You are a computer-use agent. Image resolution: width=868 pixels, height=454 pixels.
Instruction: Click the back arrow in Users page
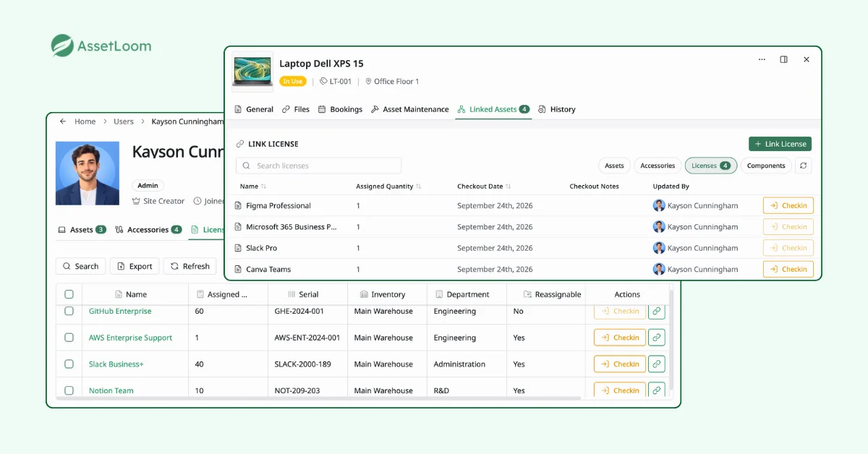click(63, 121)
